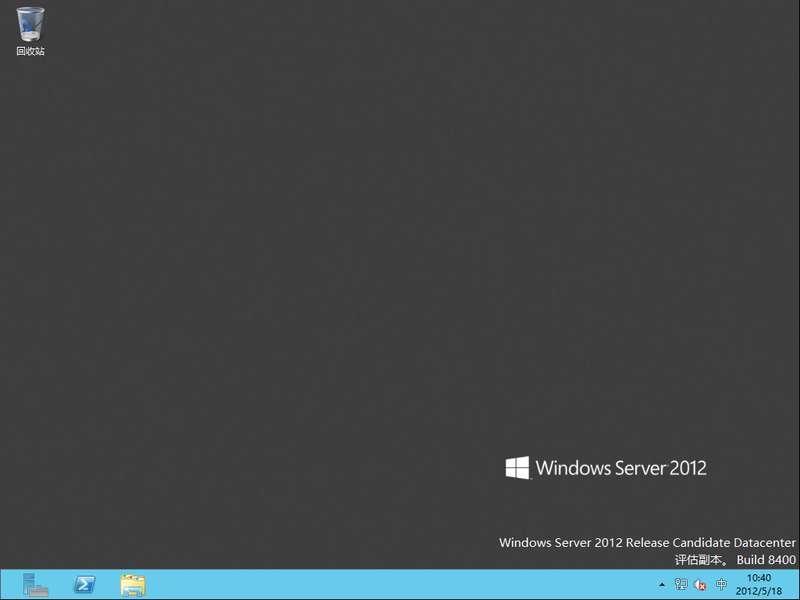Click the muted speaker volume tray icon

pyautogui.click(x=700, y=585)
